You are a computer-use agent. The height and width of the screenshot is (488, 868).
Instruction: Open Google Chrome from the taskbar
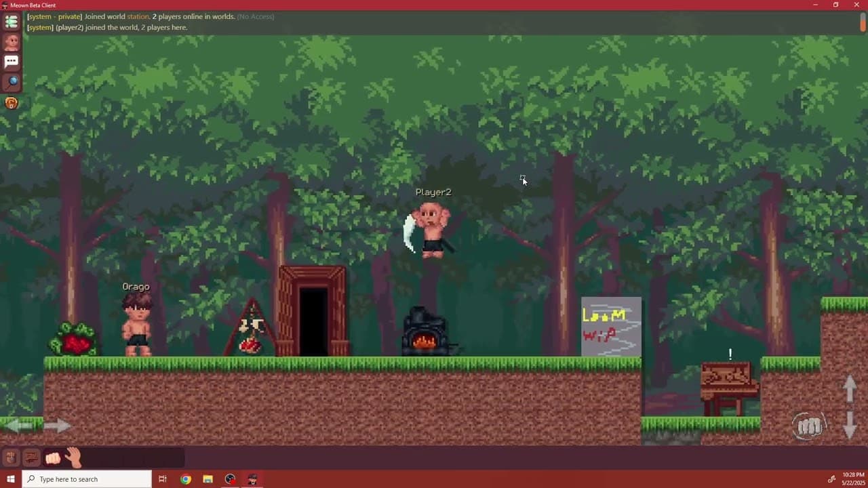185,479
